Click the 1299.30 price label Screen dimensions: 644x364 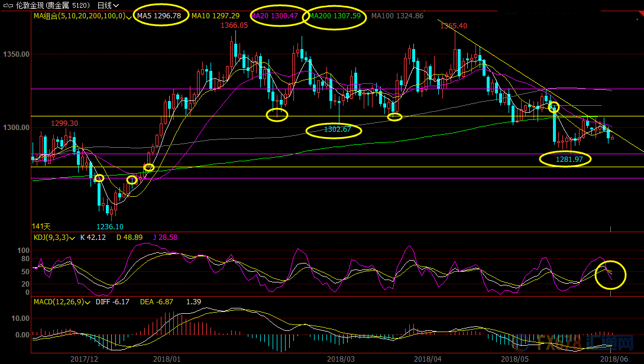[x=64, y=123]
